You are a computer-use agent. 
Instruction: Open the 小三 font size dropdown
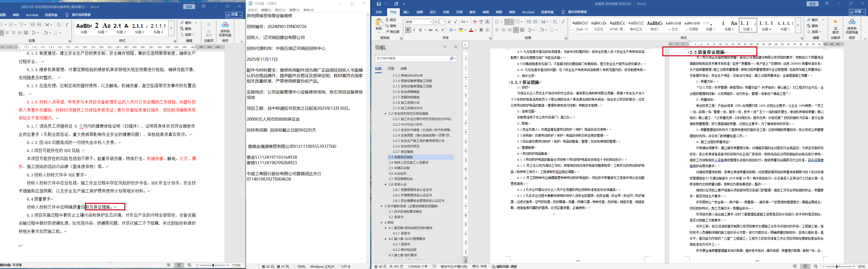point(443,22)
